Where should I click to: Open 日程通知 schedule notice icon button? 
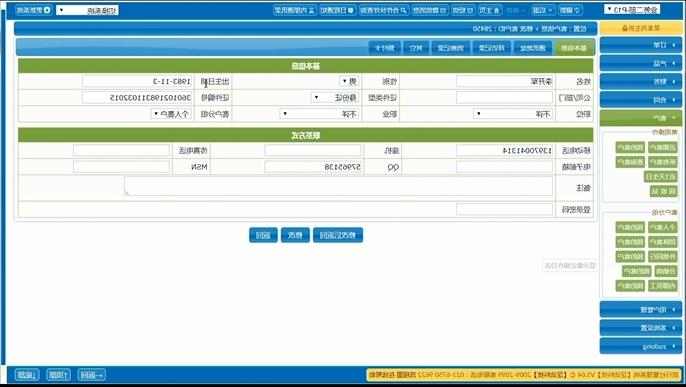point(337,10)
